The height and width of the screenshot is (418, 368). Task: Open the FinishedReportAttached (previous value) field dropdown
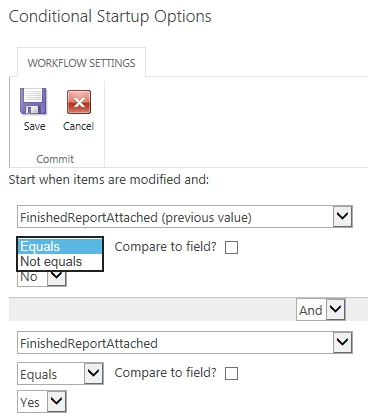click(185, 217)
